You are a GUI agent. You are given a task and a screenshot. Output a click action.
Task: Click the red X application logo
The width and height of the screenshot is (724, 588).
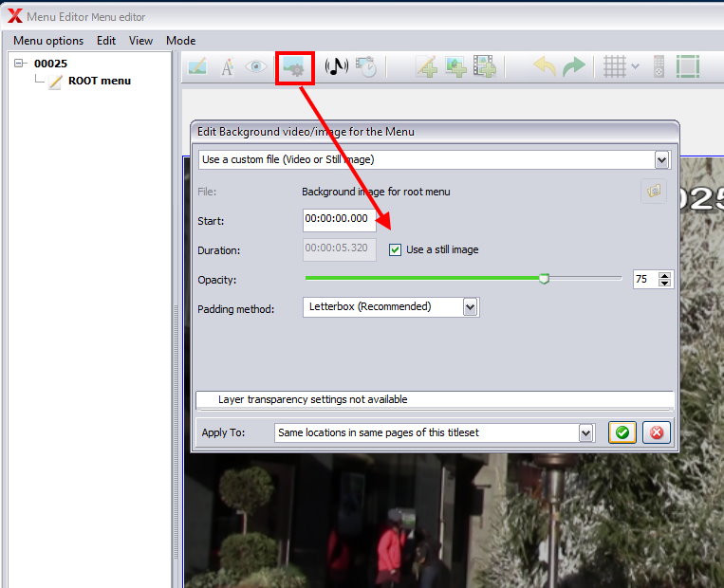(x=15, y=15)
